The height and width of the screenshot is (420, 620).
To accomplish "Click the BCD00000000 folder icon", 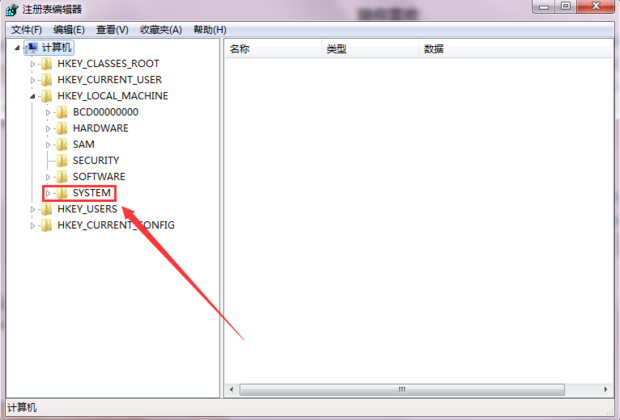I will (62, 112).
